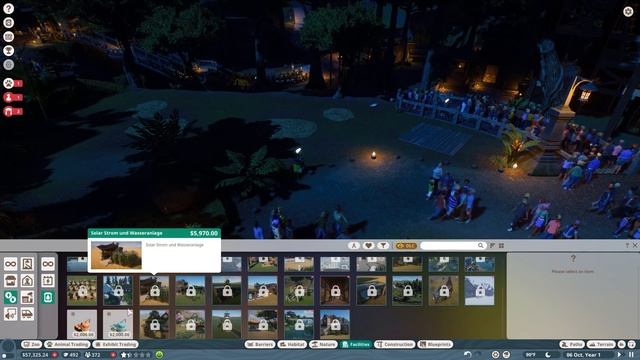Screen dimensions: 640x360
Task: Click the red plus beside the money
Action: (x=55, y=355)
